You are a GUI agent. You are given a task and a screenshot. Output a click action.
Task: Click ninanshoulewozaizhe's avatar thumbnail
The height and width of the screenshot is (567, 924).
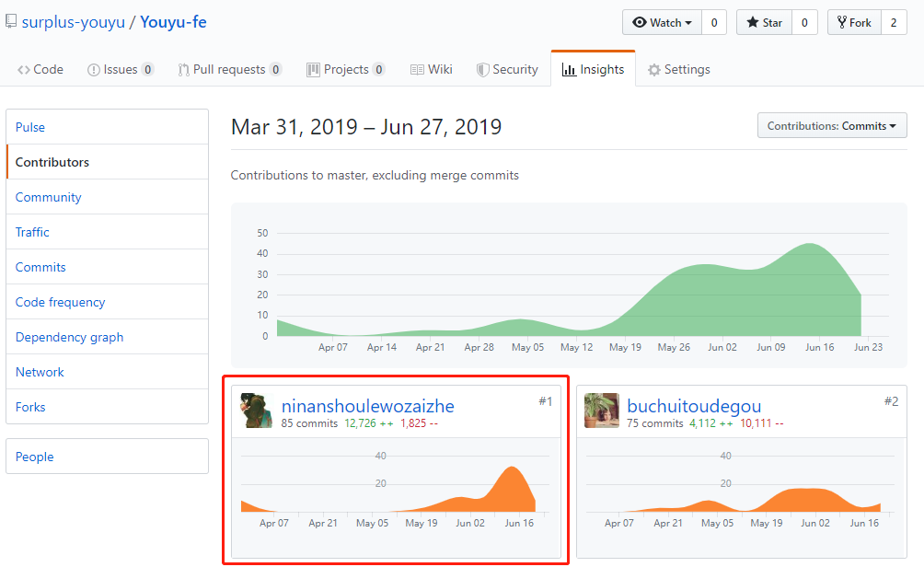point(257,411)
